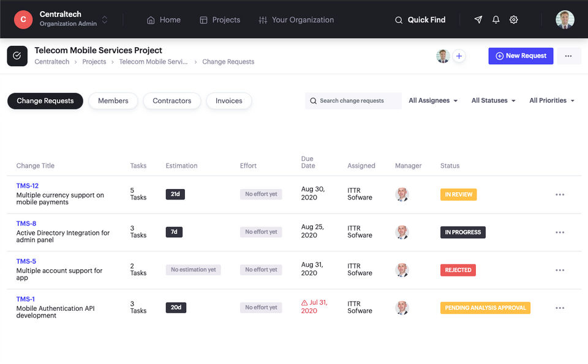Add member with the plus circle icon
588x364 pixels.
459,56
